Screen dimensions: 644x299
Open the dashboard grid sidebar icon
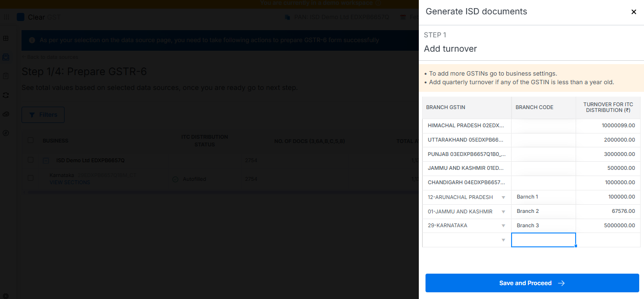6,38
